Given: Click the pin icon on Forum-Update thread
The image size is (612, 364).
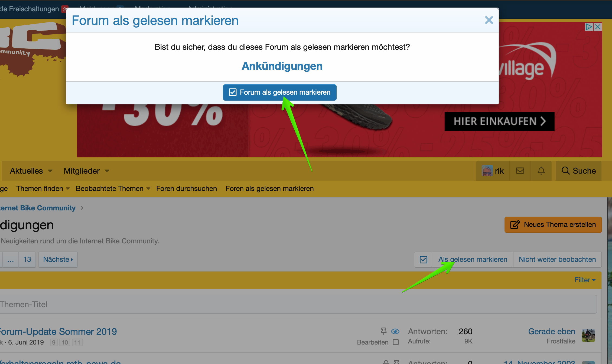Looking at the screenshot, I should coord(383,331).
